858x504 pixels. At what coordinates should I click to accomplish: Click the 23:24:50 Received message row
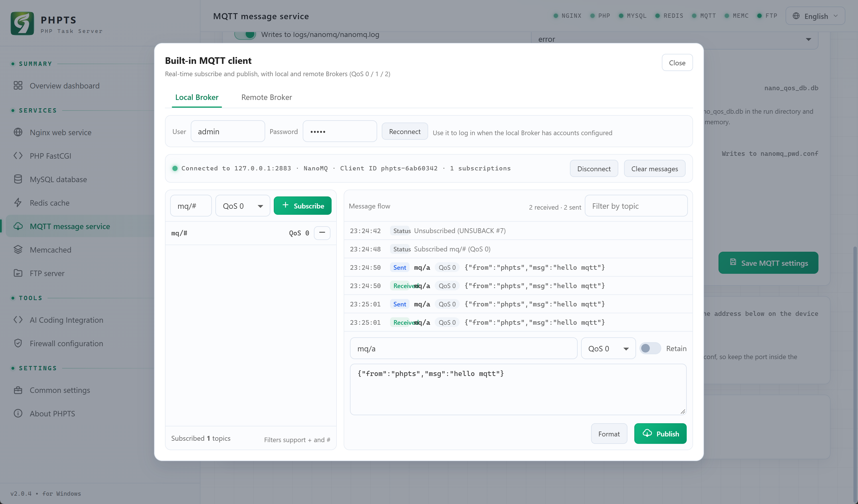[x=518, y=286]
